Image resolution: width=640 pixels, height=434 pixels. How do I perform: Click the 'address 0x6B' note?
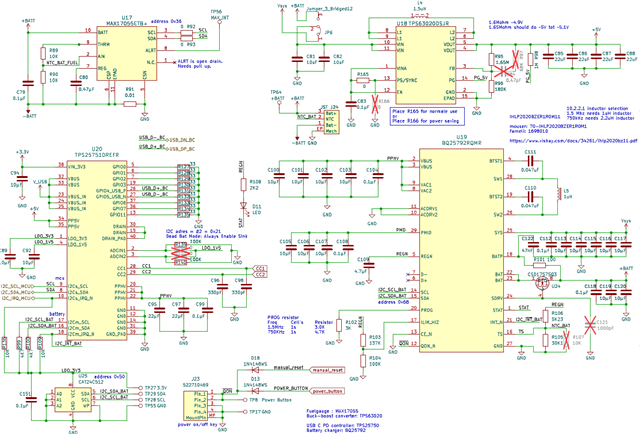[x=393, y=303]
